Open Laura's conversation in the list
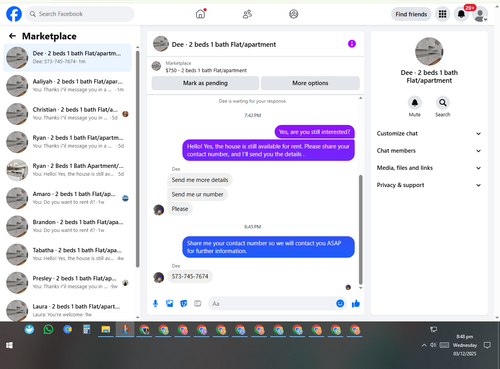The height and width of the screenshot is (369, 500). [x=67, y=310]
